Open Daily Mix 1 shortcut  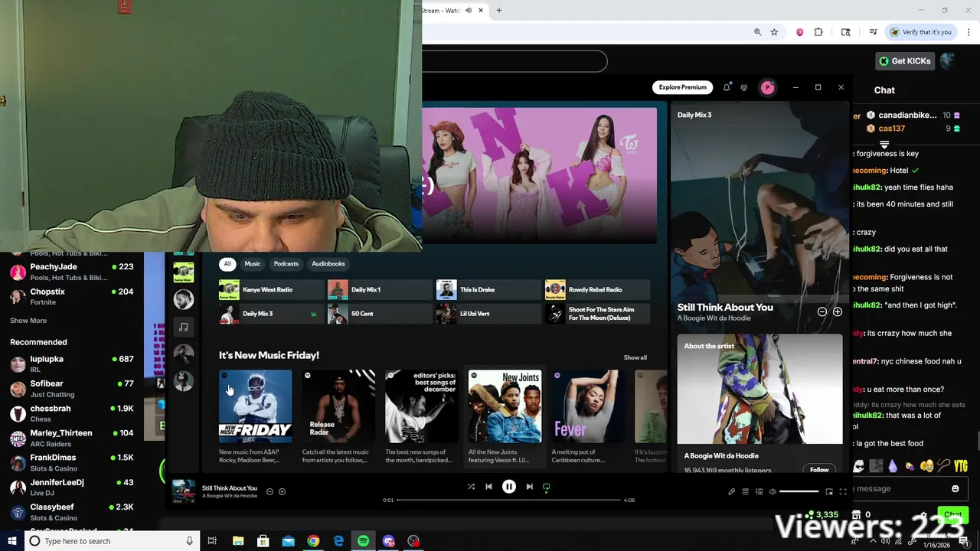pos(380,289)
